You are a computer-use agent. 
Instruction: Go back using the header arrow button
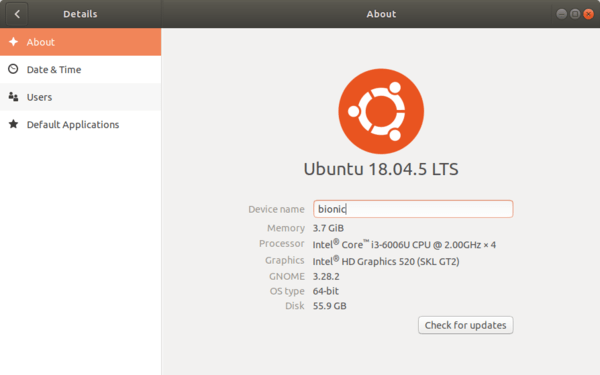[x=17, y=14]
